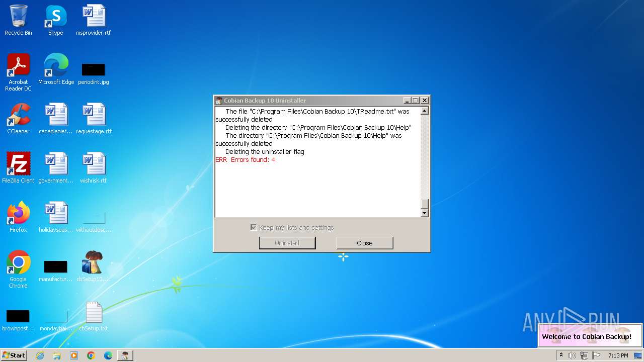The image size is (644, 362).
Task: Open Edge from the taskbar
Action: [108, 355]
